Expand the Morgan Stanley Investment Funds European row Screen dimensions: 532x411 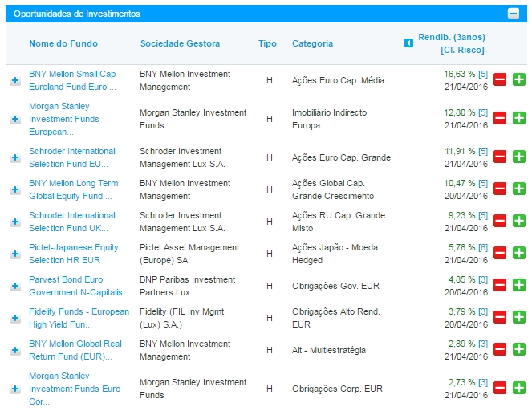pyautogui.click(x=15, y=120)
